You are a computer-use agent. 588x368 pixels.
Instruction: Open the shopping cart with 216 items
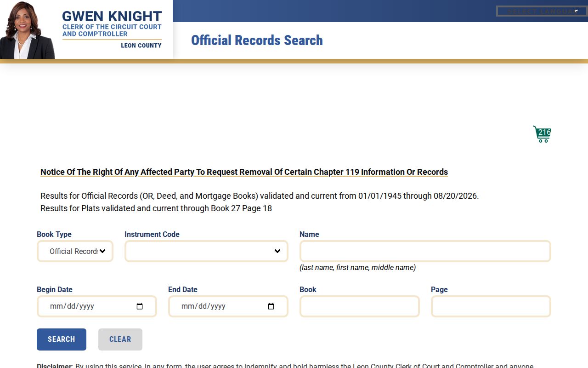542,134
